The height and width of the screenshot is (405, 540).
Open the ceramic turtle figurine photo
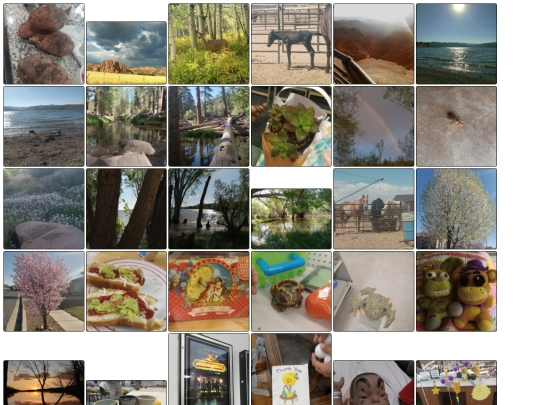coord(291,291)
